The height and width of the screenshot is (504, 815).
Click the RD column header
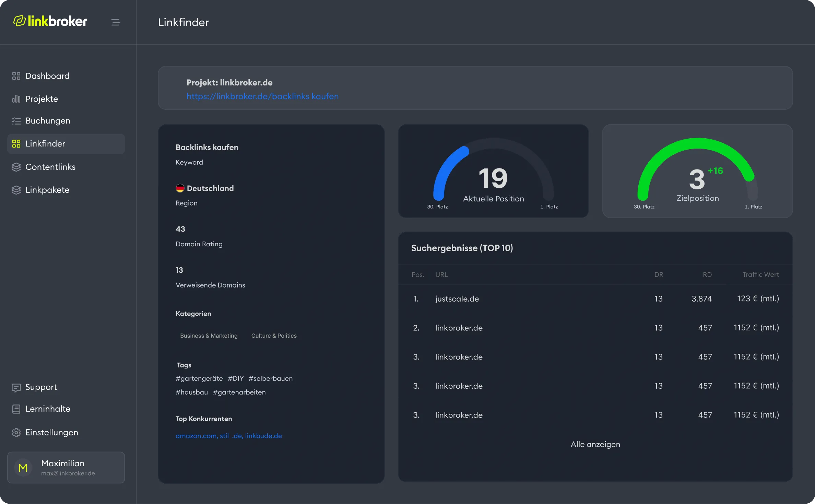click(707, 274)
